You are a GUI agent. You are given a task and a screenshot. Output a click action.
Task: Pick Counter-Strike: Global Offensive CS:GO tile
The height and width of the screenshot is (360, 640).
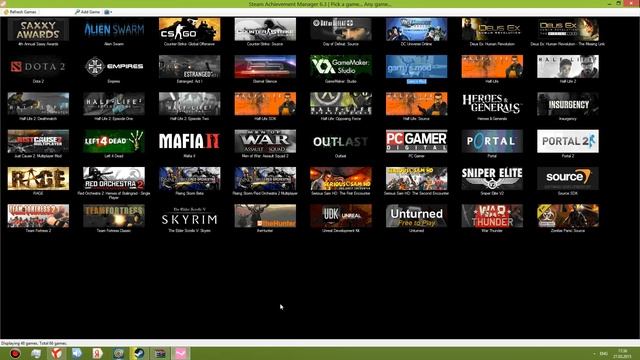[189, 29]
